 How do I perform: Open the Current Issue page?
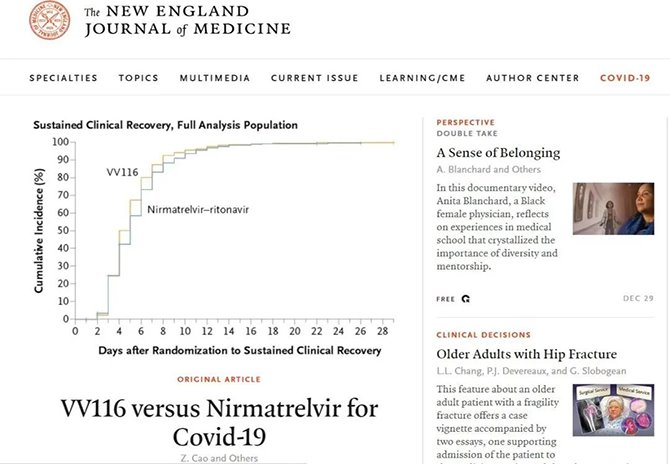314,78
